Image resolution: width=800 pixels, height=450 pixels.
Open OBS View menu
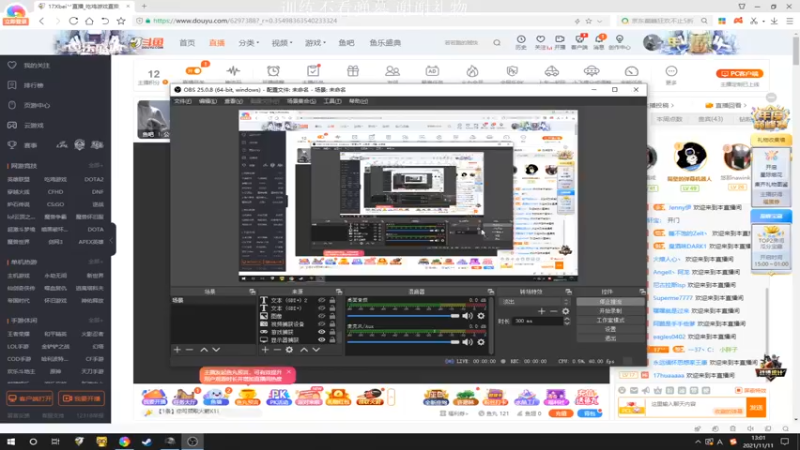pyautogui.click(x=233, y=101)
